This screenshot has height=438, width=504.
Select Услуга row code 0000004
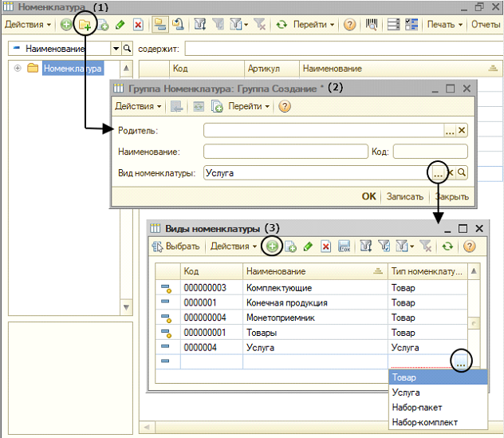point(311,347)
